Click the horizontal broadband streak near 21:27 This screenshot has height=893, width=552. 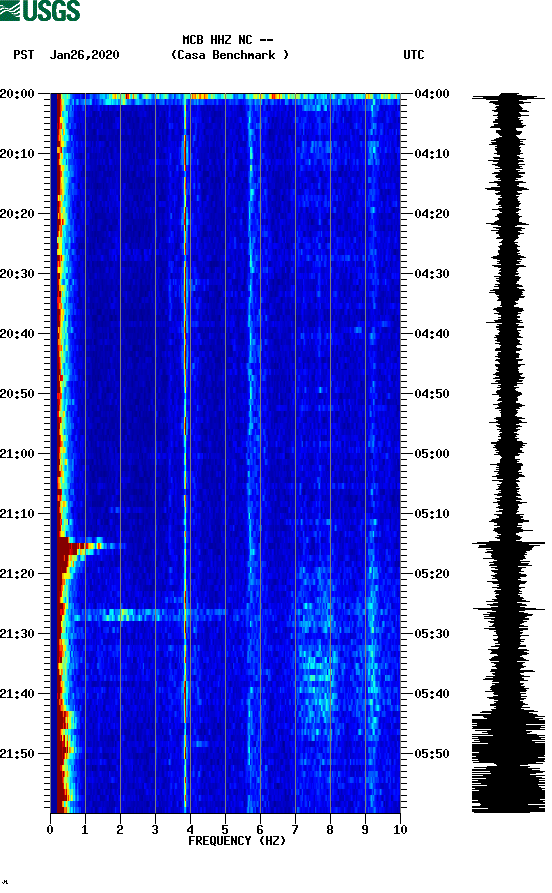click(x=148, y=615)
